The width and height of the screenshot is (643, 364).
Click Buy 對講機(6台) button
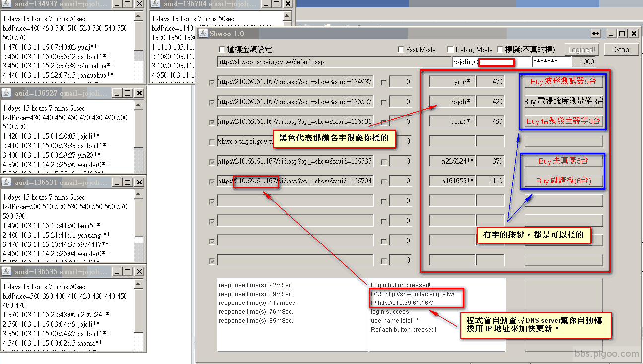(564, 181)
